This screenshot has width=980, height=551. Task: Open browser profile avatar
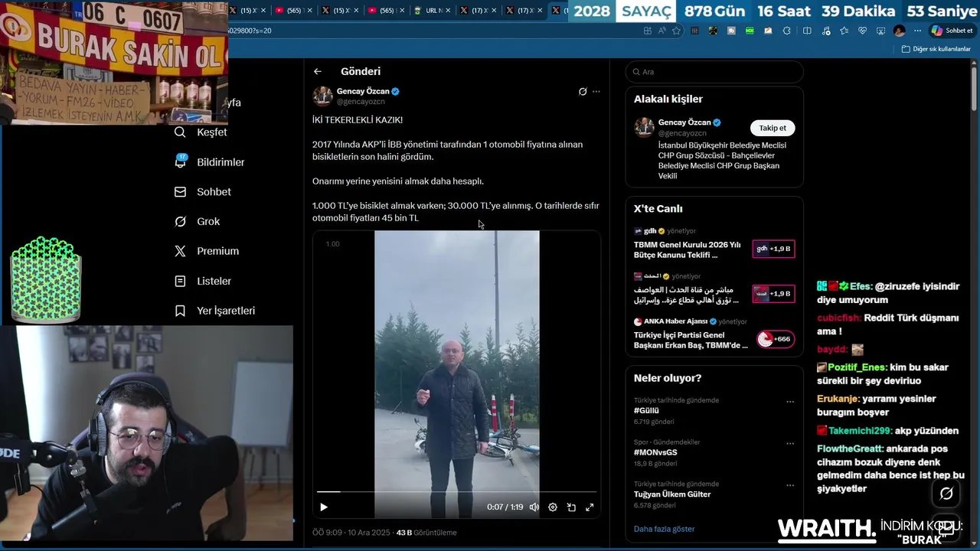899,31
